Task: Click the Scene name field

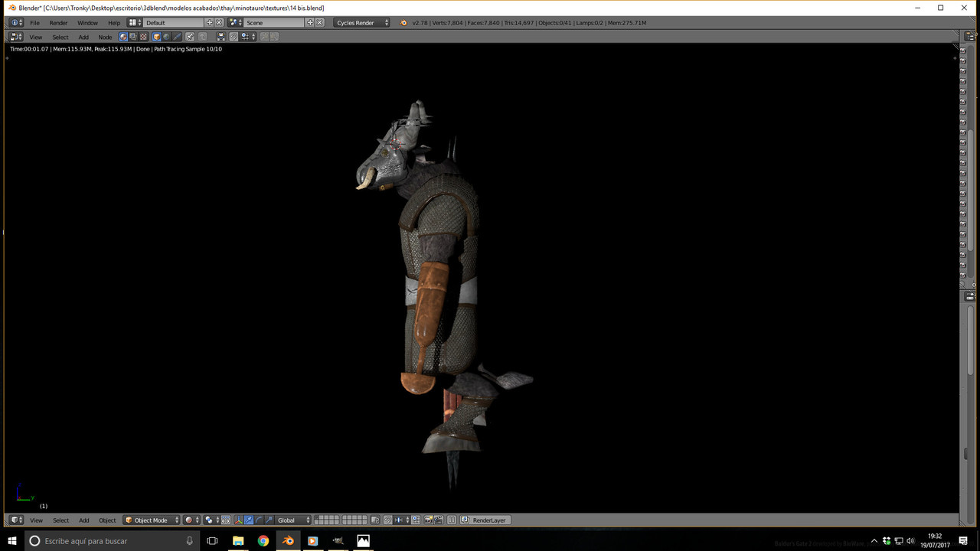Action: [274, 23]
